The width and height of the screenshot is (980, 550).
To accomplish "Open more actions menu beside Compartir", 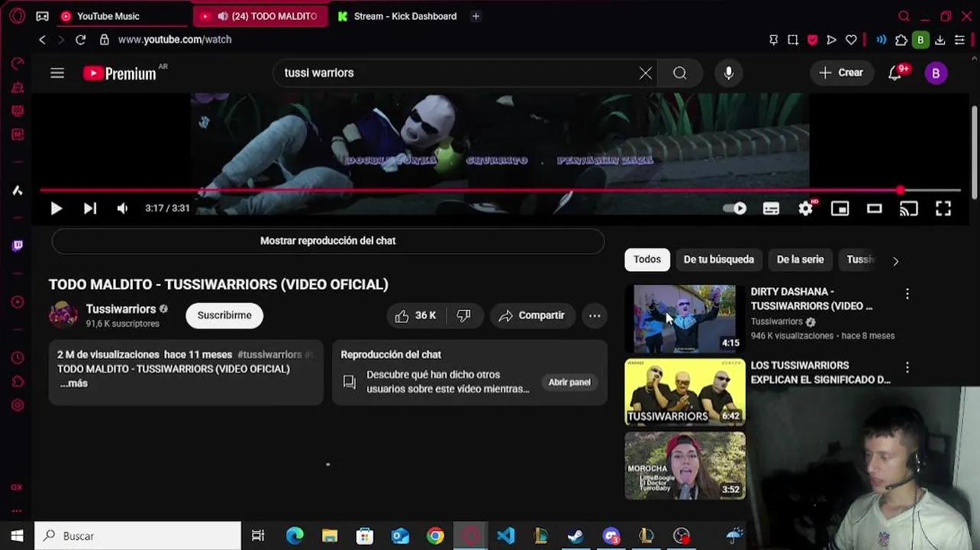I will point(595,315).
